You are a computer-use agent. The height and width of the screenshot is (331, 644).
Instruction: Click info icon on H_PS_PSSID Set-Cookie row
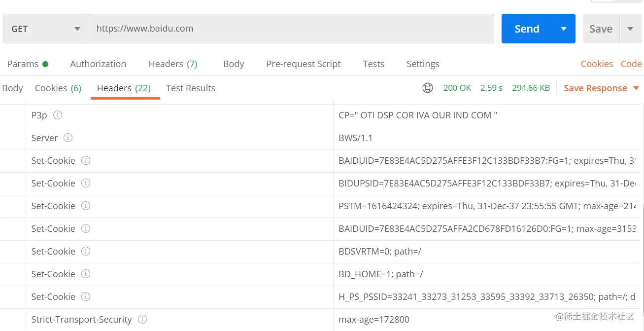pos(86,296)
